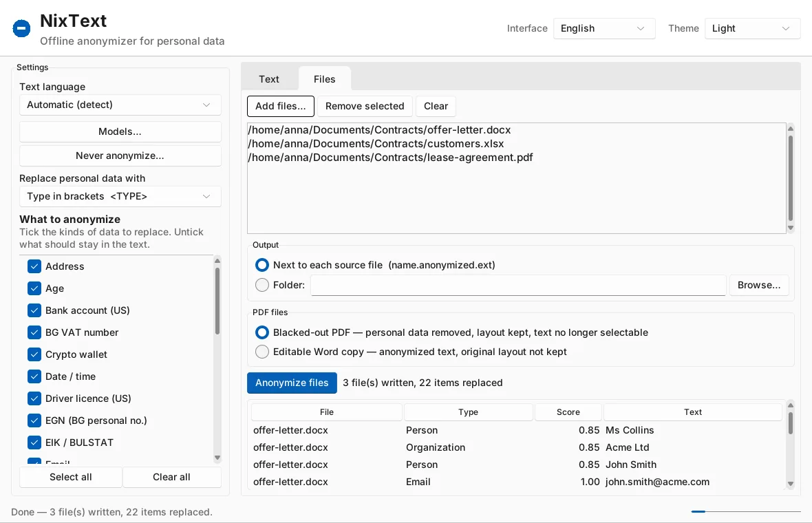Click the Never anonymize... button

point(120,156)
